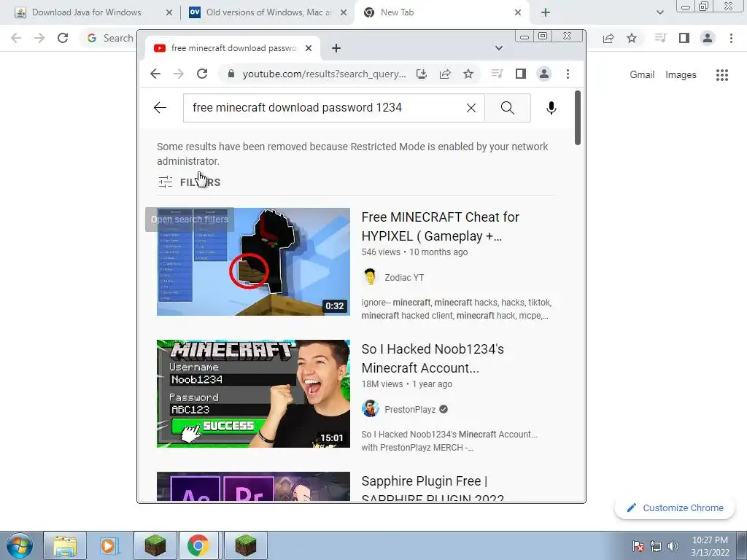Open File Explorer from taskbar

click(x=65, y=545)
